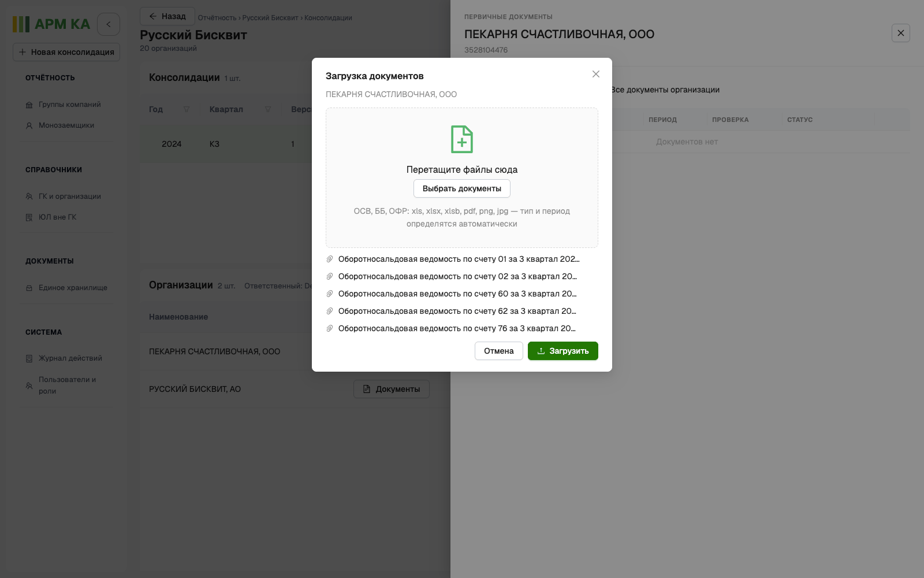This screenshot has height=578, width=924.
Task: Click the green Загрузить button
Action: pos(563,351)
